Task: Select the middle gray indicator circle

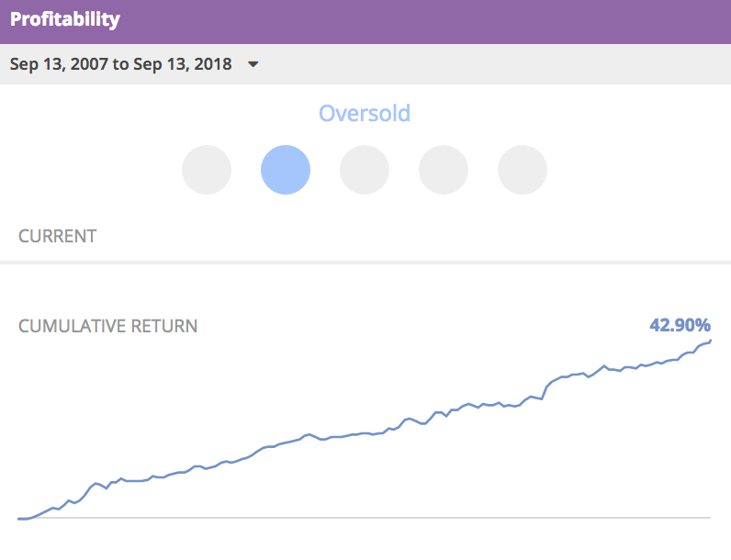Action: [365, 170]
